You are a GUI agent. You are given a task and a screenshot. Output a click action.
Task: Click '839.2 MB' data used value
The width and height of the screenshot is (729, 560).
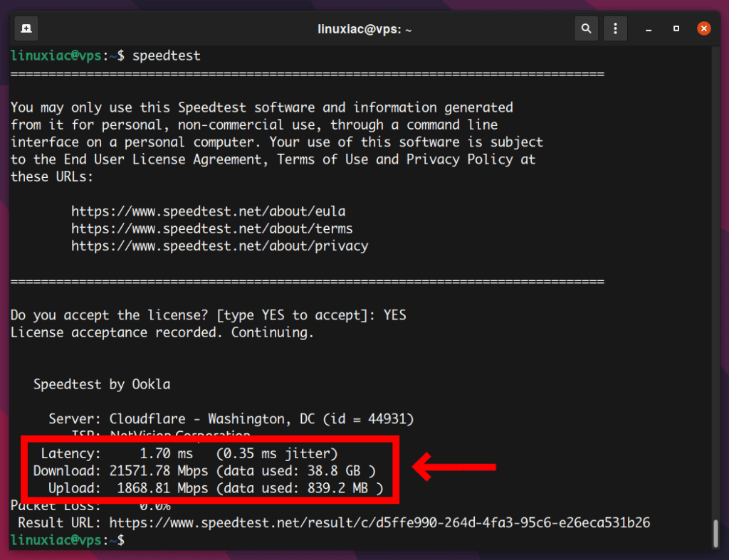click(x=337, y=488)
